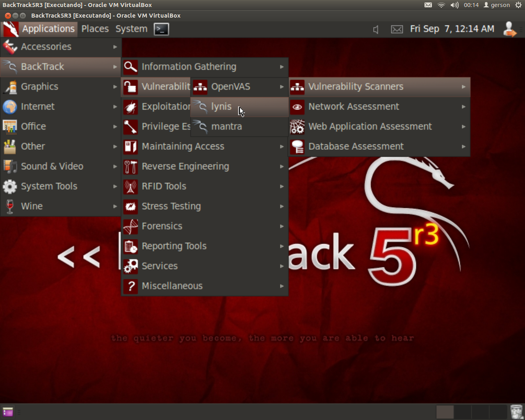Click the Network Assessment eye icon
The image size is (525, 420).
(x=297, y=107)
